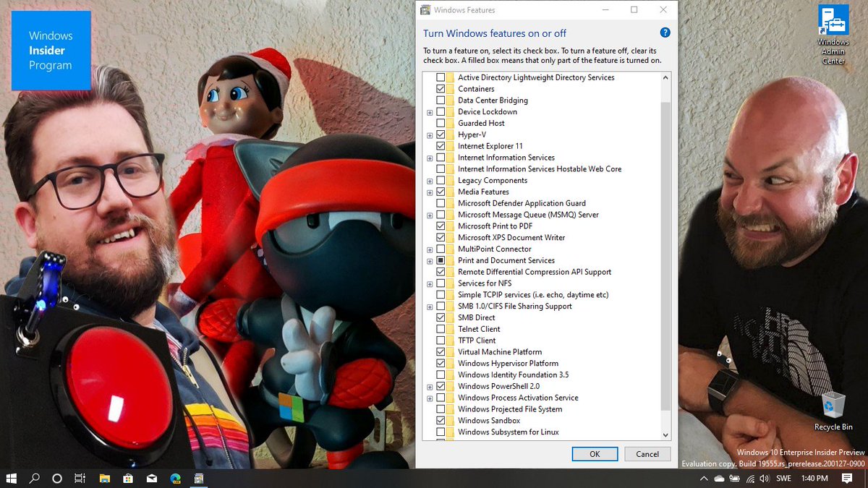Select "Remote Differential Compression API Support" row text
868x488 pixels.
535,272
